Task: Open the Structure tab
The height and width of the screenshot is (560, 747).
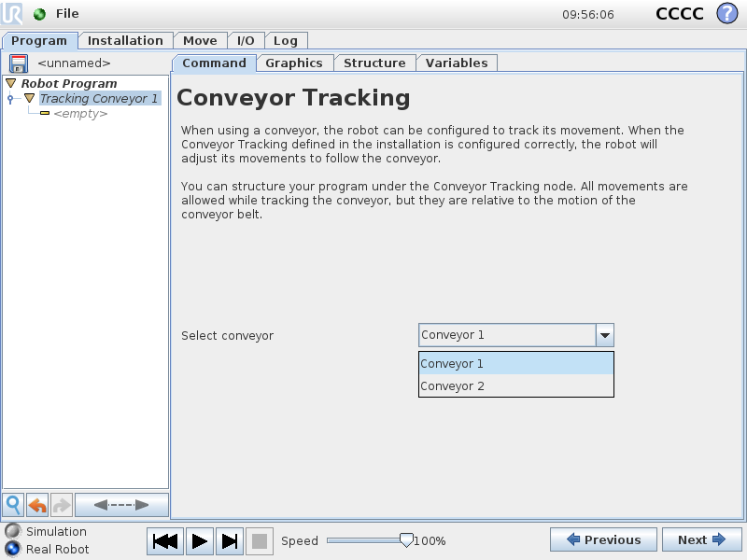Action: click(374, 63)
